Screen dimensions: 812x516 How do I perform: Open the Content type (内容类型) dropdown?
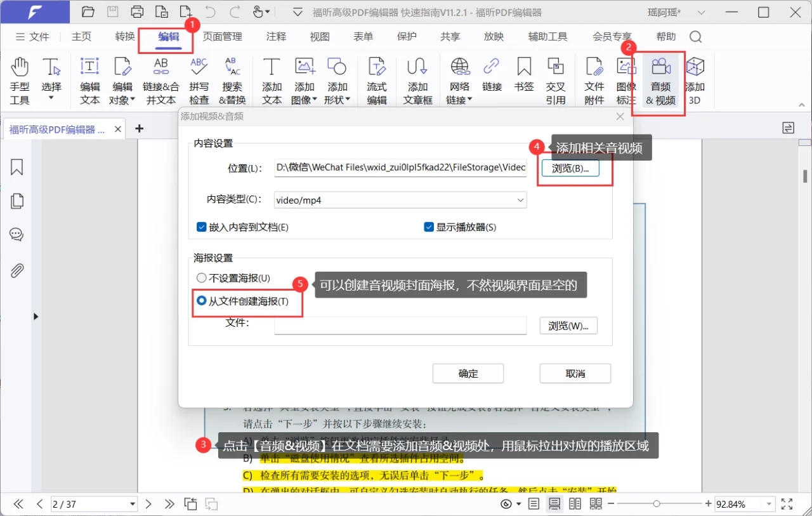click(x=400, y=200)
